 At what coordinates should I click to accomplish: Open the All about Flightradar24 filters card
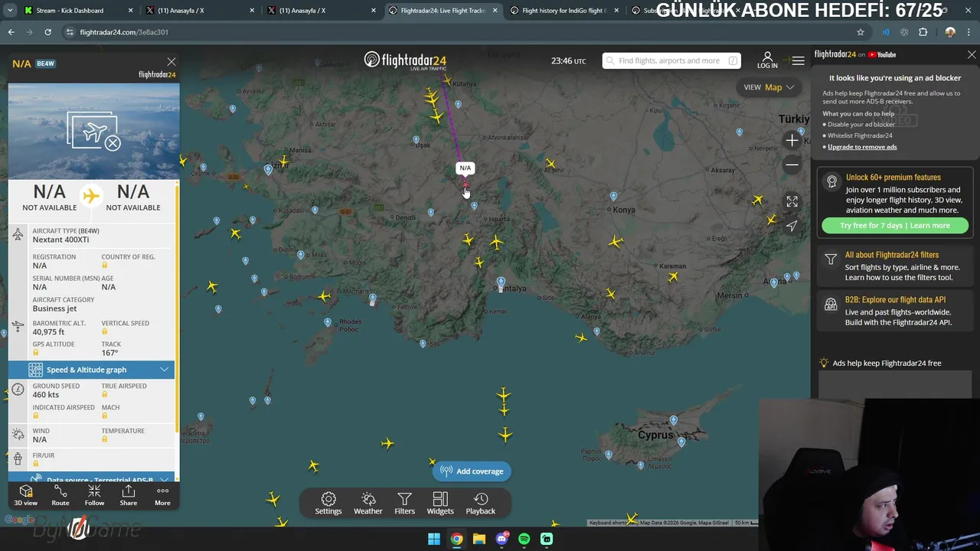click(895, 266)
